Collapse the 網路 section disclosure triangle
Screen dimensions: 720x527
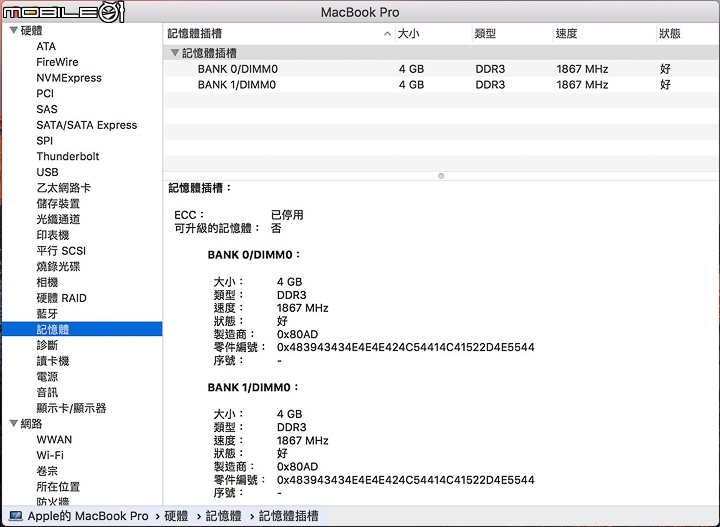[14, 423]
